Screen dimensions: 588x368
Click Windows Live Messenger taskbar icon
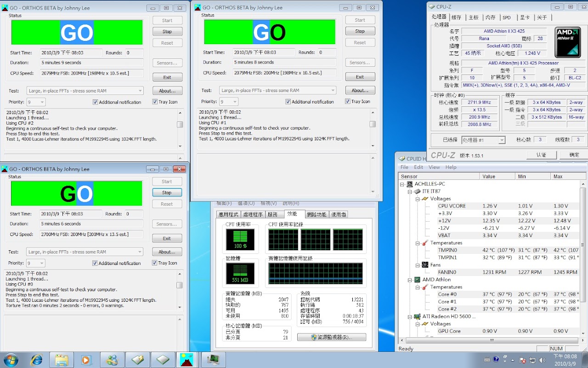(112, 359)
